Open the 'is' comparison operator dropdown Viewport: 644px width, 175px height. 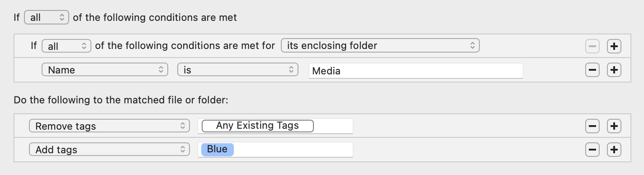[238, 70]
